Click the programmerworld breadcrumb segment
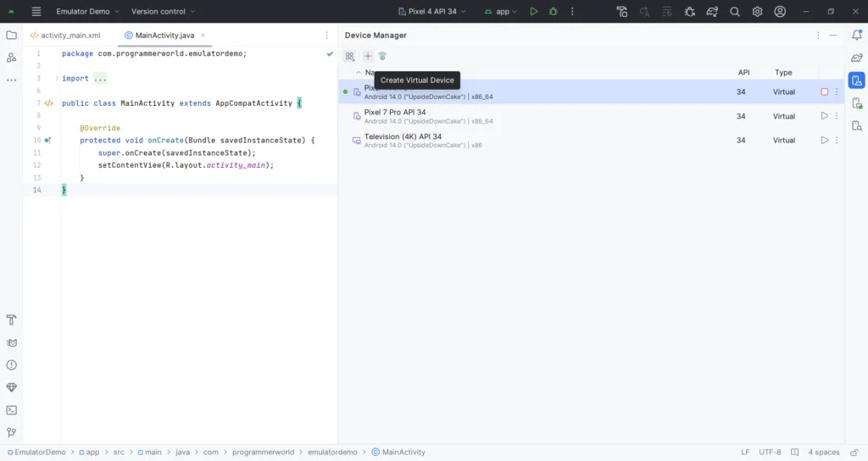The height and width of the screenshot is (461, 868). click(x=263, y=453)
